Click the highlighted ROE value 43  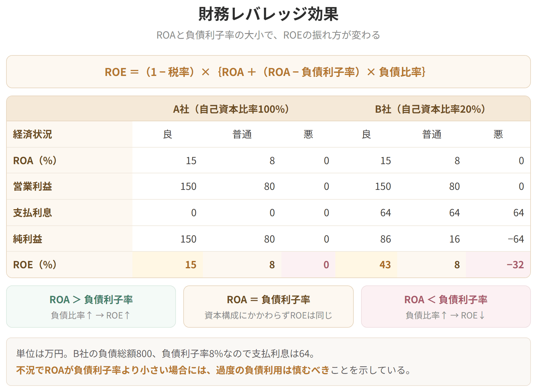385,265
